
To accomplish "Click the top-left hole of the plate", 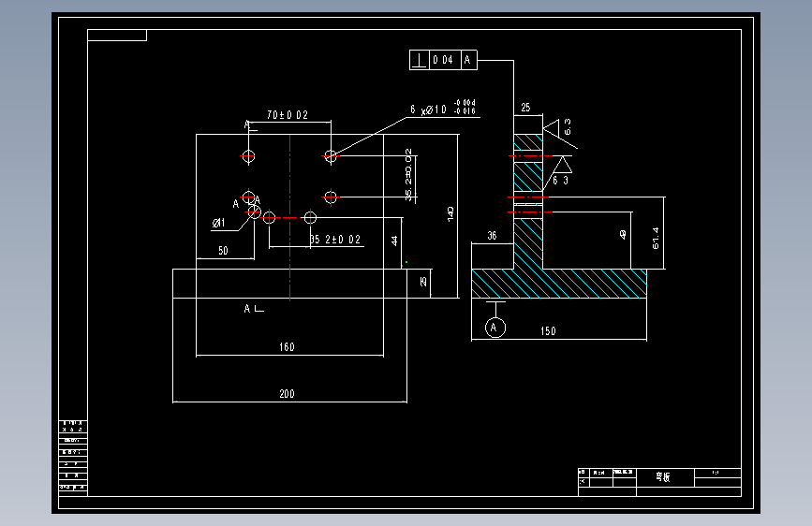I will click(x=248, y=155).
